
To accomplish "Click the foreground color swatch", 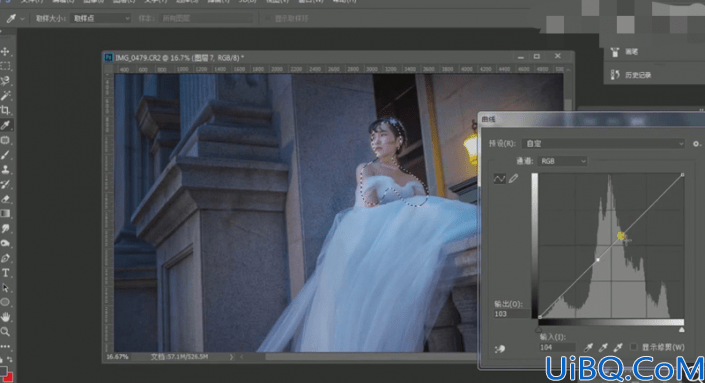I will [x=3, y=371].
